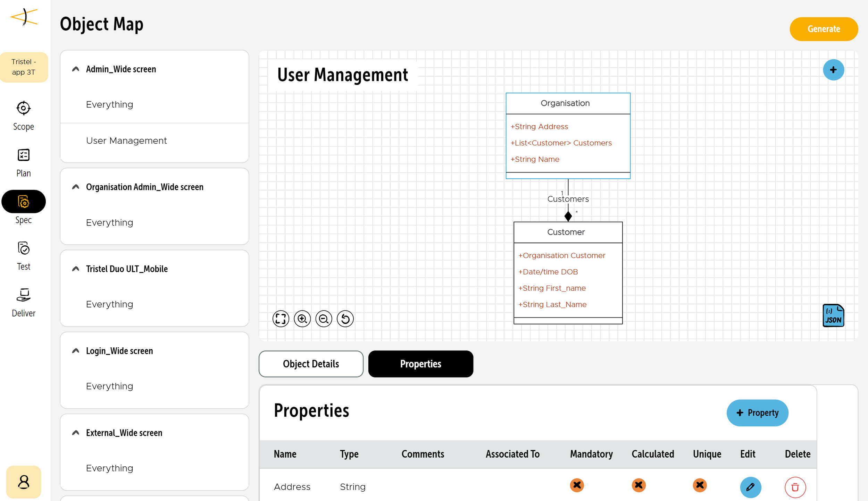The height and width of the screenshot is (501, 868).
Task: Toggle Mandatory flag for Address property
Action: pos(577,485)
